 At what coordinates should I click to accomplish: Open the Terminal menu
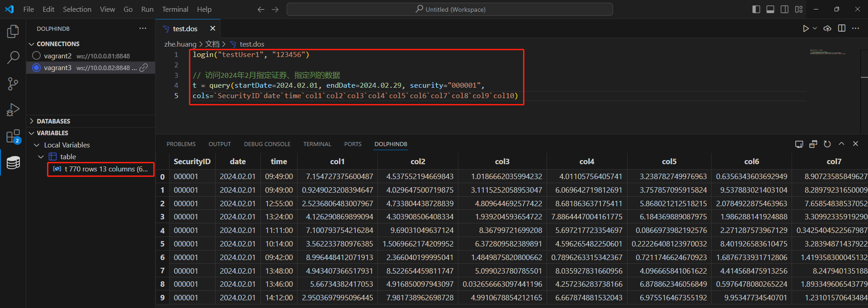[175, 9]
